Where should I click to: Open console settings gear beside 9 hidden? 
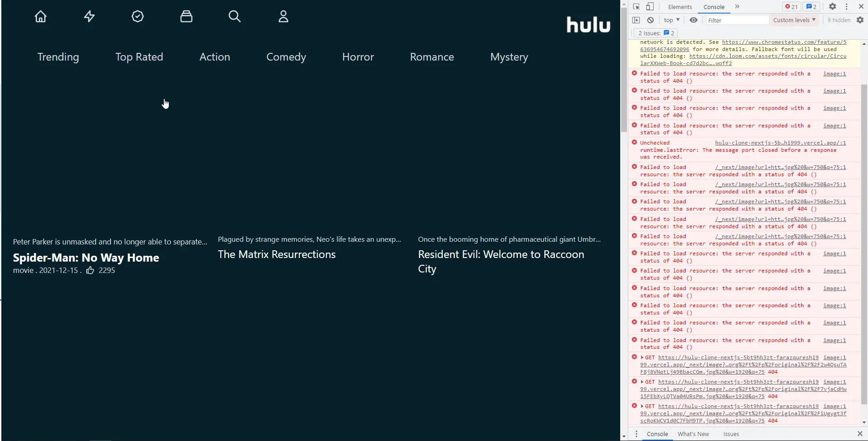pos(860,20)
